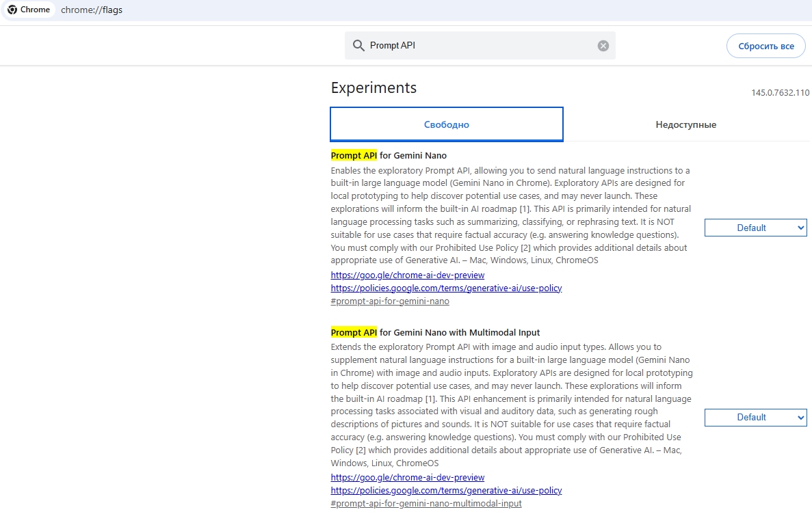This screenshot has height=514, width=812.
Task: Open the use-policy link under Prompt API for Gemini Nano
Action: [x=446, y=288]
